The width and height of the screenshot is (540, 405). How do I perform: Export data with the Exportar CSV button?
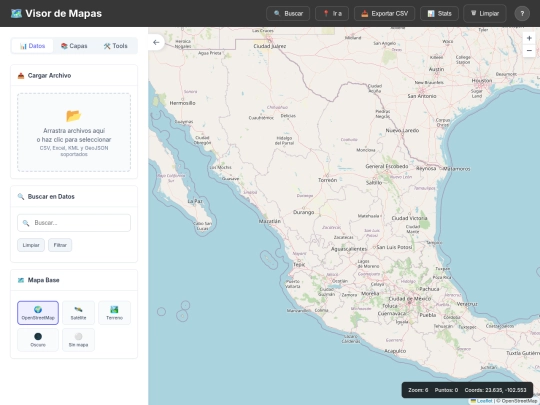384,13
